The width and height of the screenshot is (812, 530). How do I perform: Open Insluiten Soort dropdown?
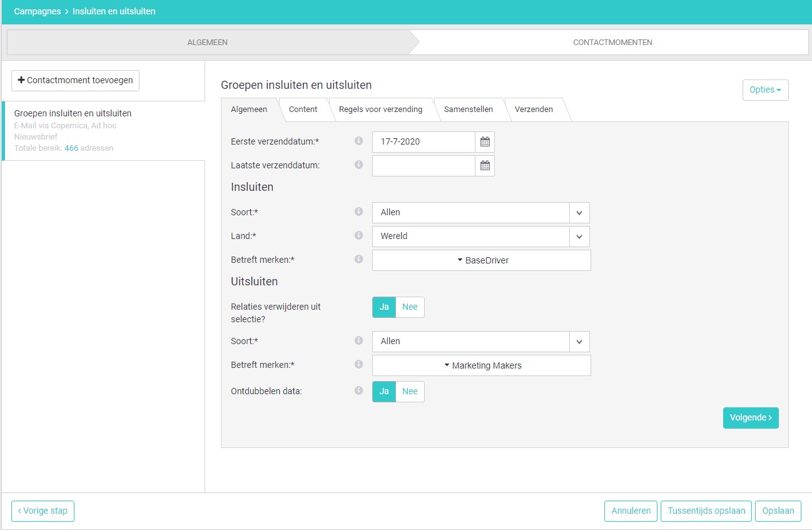(x=481, y=213)
